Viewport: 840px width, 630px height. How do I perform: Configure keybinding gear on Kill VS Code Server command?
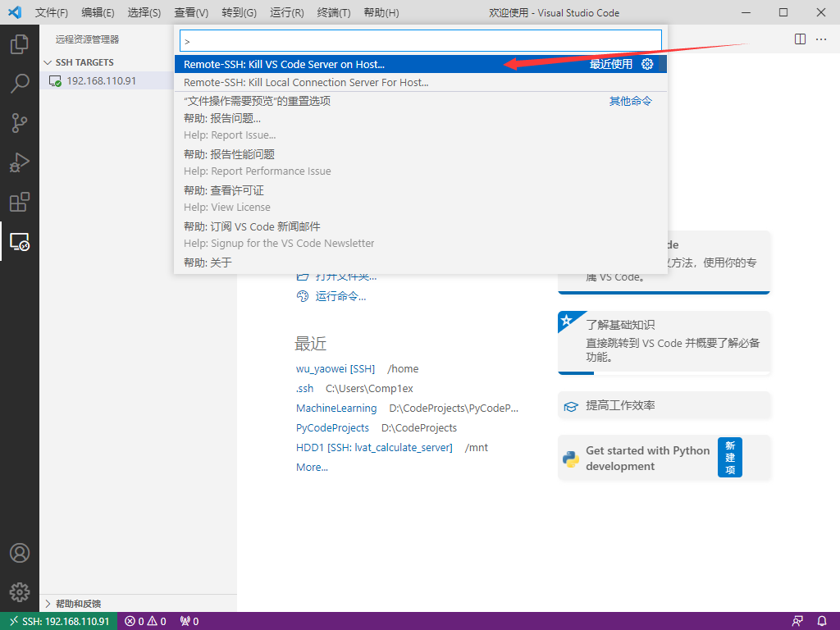pyautogui.click(x=647, y=64)
